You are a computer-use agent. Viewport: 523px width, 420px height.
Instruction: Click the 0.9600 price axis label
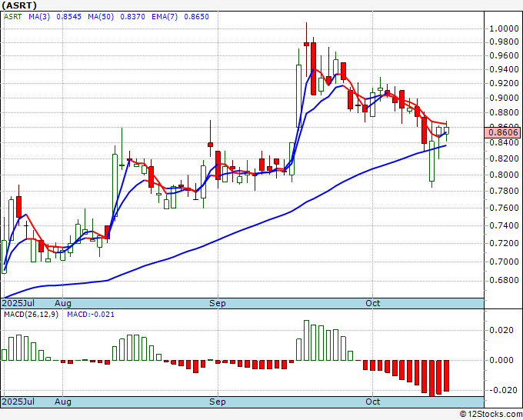pyautogui.click(x=504, y=55)
